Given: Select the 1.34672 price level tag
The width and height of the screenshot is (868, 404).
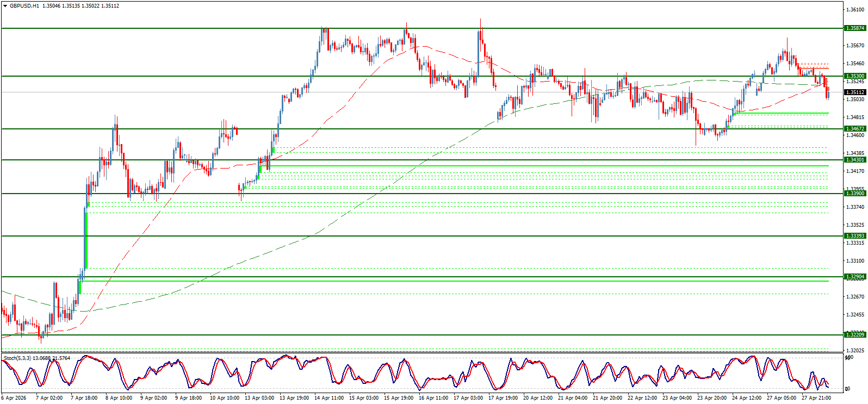Looking at the screenshot, I should tap(855, 129).
